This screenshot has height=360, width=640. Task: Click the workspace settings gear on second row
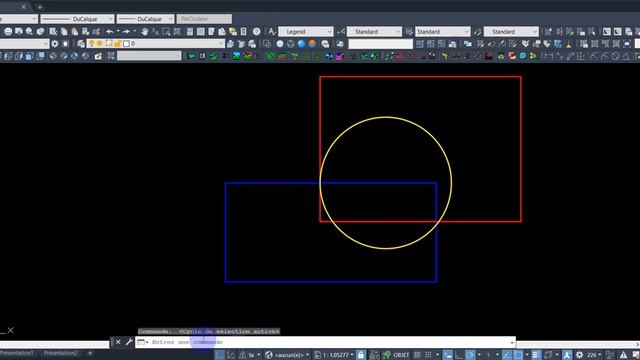pos(55,44)
